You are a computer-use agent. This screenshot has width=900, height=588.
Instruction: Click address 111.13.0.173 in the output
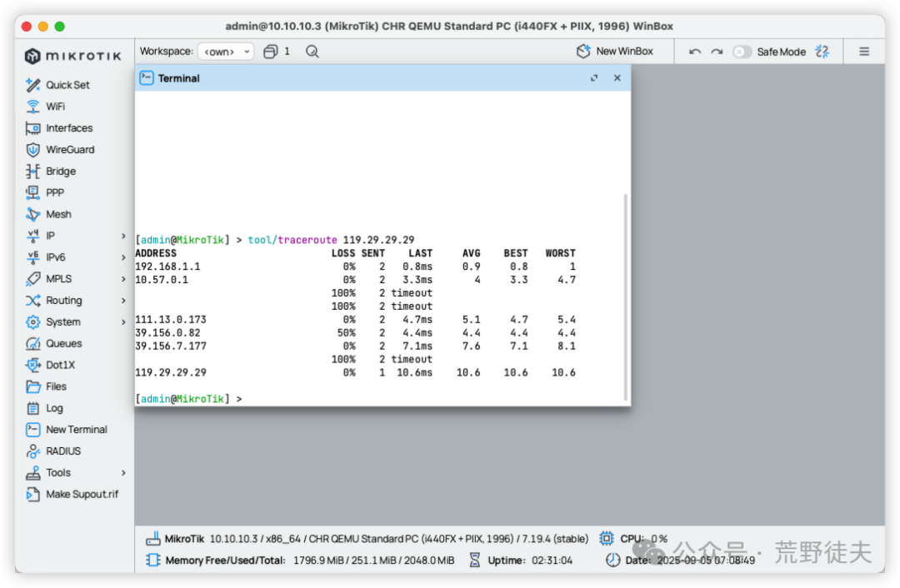point(171,320)
